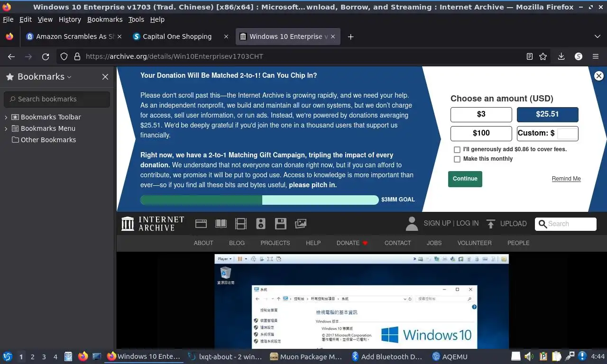Open the Internet Archive web icon
Viewport: 607px width, 364px height.
(x=201, y=224)
